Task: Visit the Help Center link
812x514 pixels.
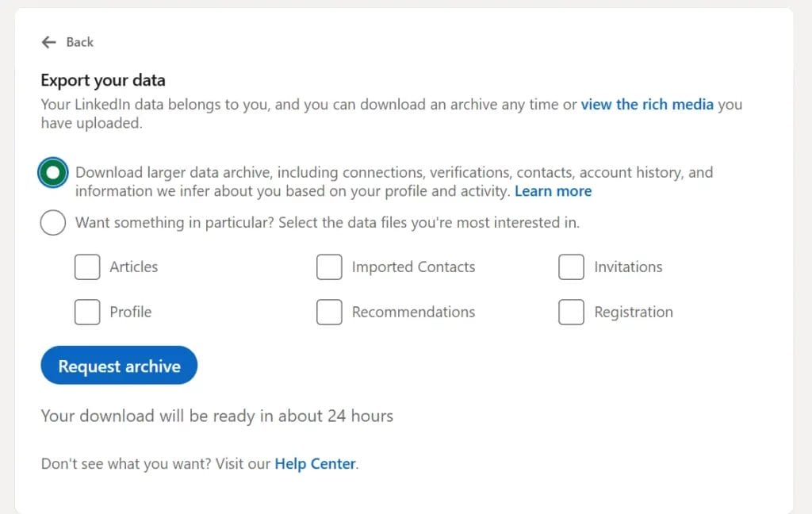Action: (x=314, y=463)
